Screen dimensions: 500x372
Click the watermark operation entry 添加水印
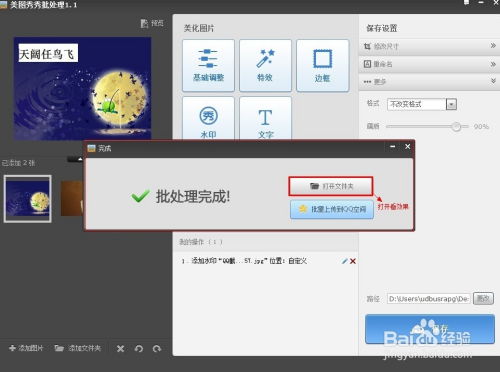pyautogui.click(x=244, y=261)
